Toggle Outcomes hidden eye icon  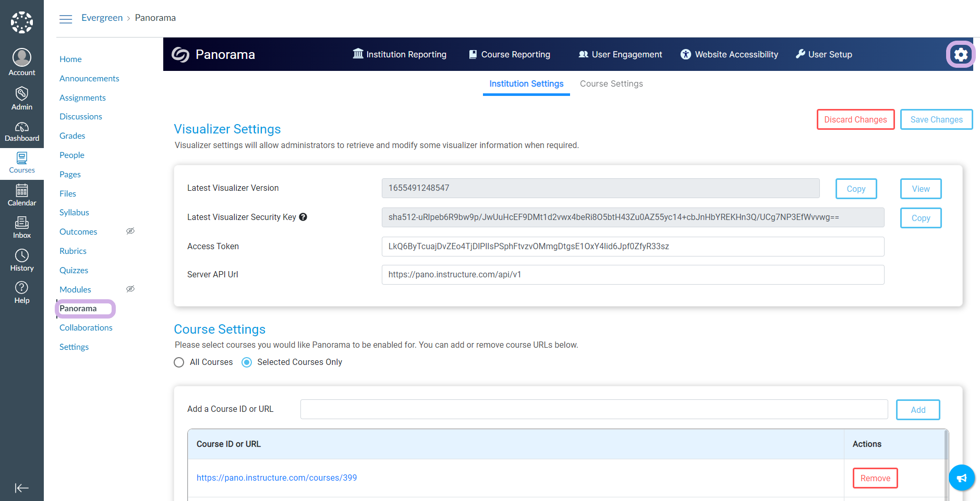tap(130, 231)
